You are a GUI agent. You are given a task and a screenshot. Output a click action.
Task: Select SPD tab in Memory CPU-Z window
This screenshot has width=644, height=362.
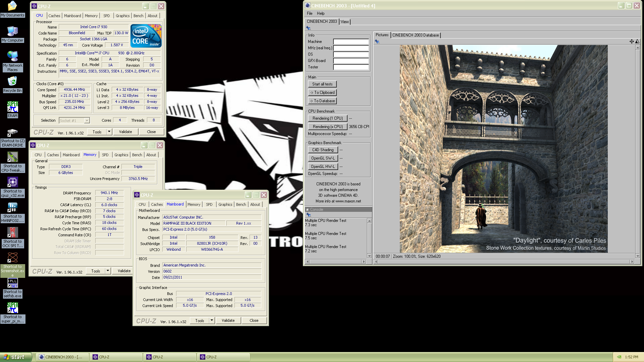tap(105, 155)
